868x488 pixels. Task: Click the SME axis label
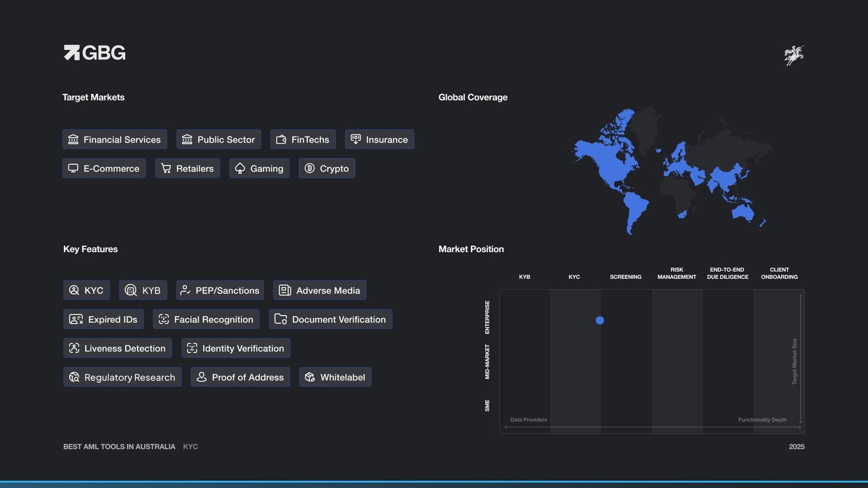487,406
